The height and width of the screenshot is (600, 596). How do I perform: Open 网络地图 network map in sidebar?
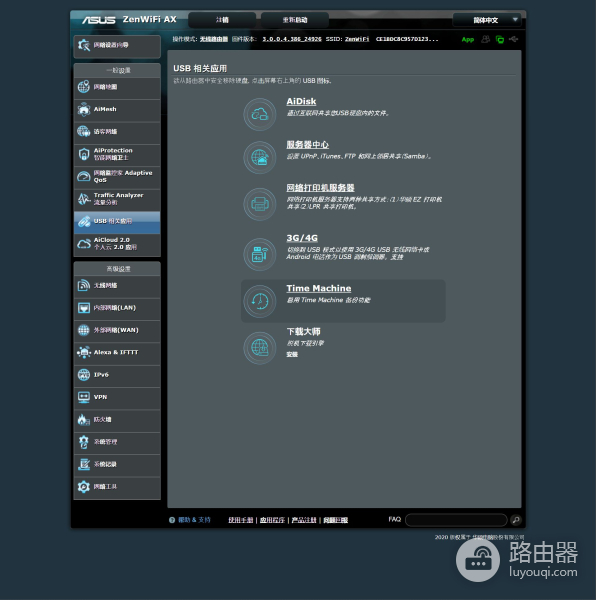tap(117, 88)
